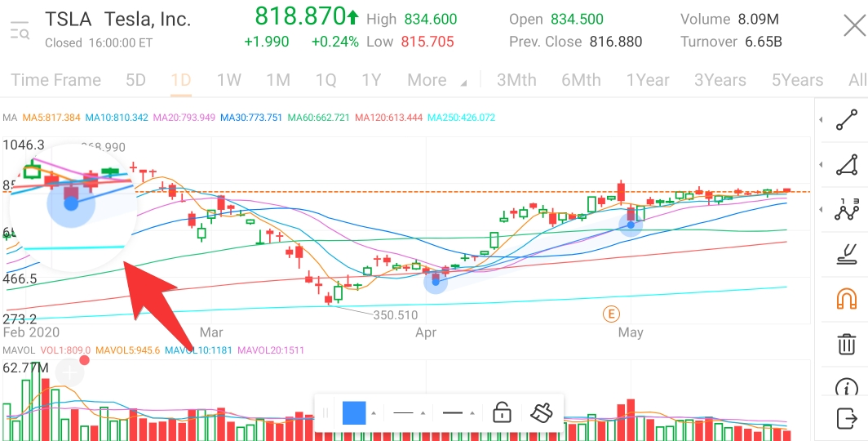Click the MA5:817.384 indicator label

pos(52,118)
